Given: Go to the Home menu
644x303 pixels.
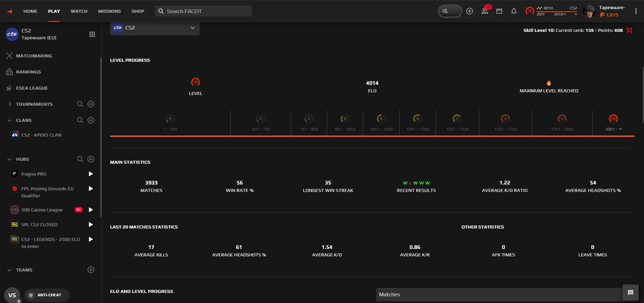Looking at the screenshot, I should pyautogui.click(x=31, y=11).
